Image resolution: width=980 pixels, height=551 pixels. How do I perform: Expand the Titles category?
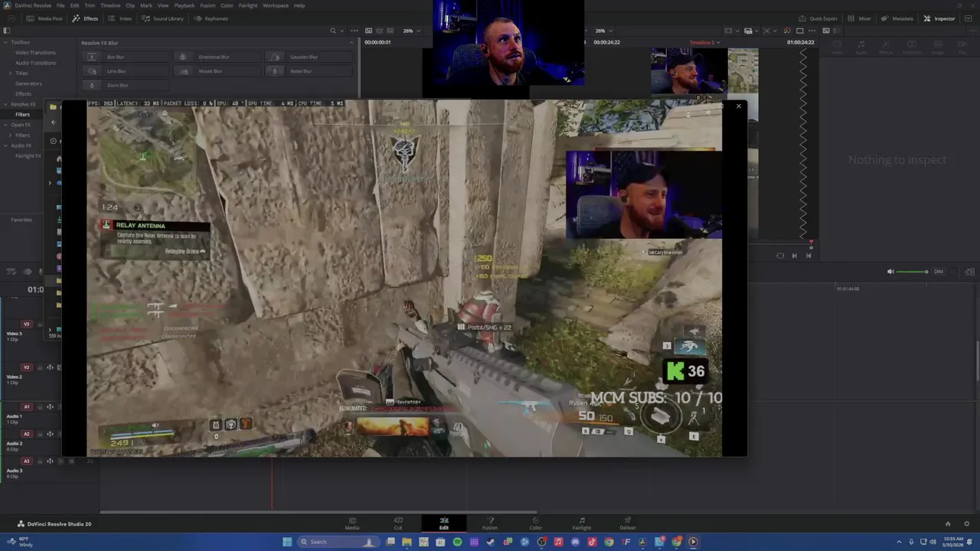click(10, 73)
